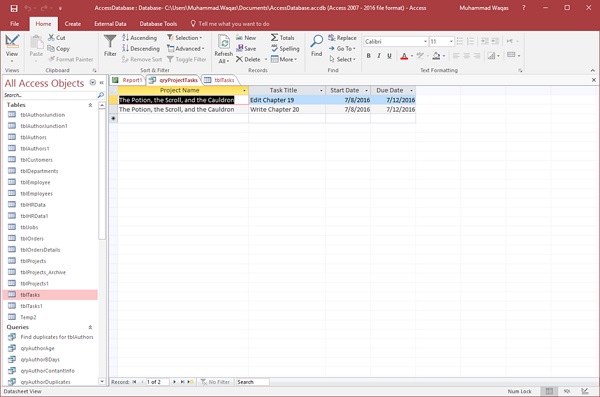600x397 pixels.
Task: Click the Replace button
Action: [342, 38]
